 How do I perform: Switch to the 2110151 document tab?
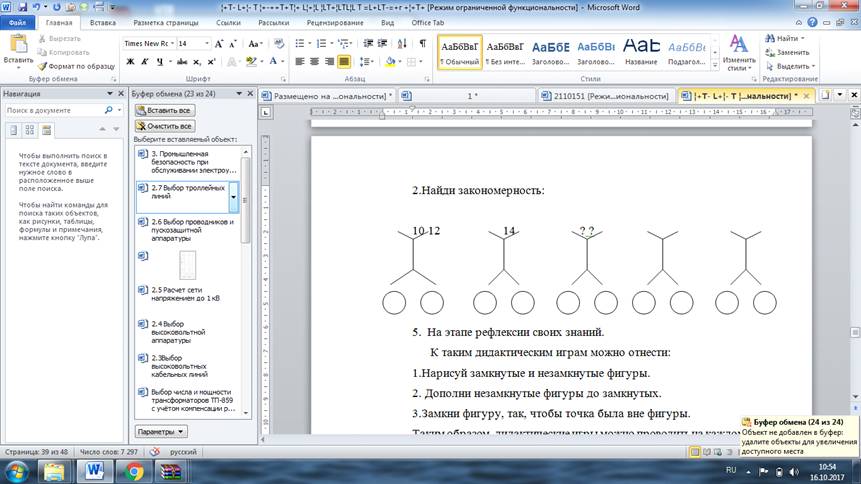(607, 96)
